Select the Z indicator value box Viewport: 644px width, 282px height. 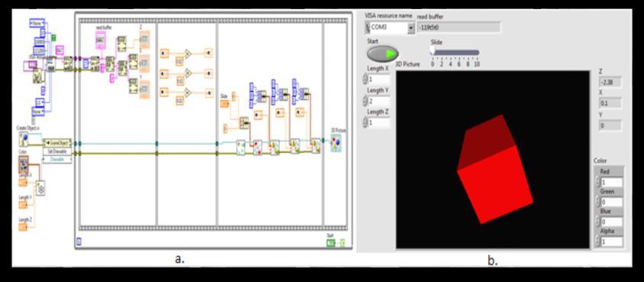[x=610, y=82]
